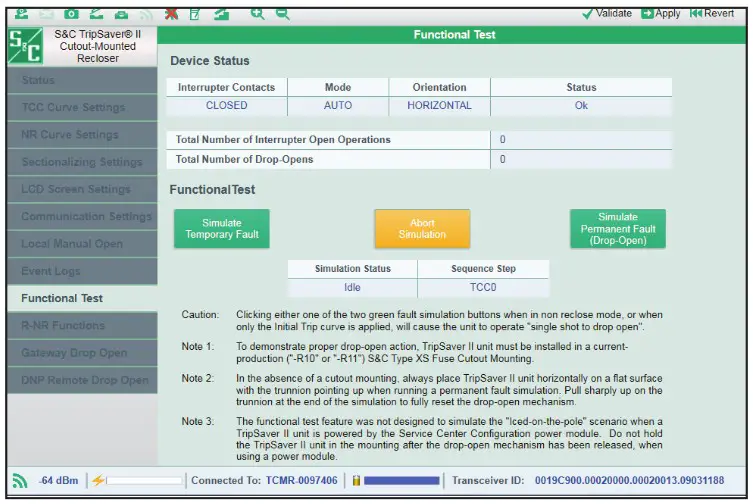Click the Transceiver ID number
753x504 pixels.
pos(629,480)
